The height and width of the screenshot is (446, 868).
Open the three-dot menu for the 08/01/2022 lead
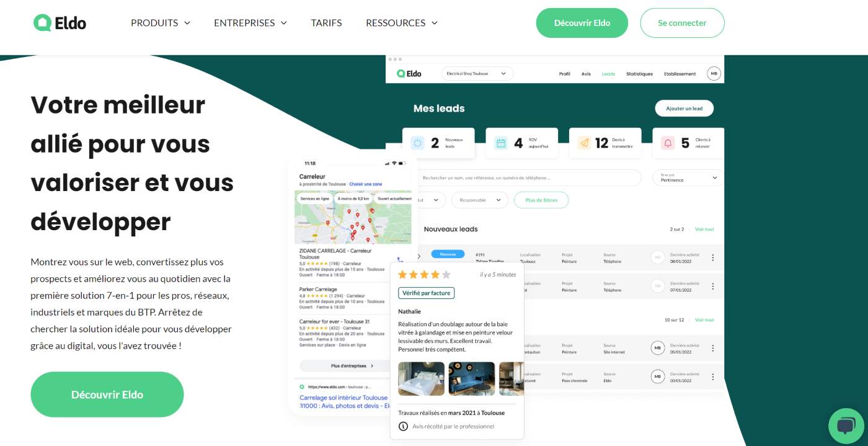[713, 257]
